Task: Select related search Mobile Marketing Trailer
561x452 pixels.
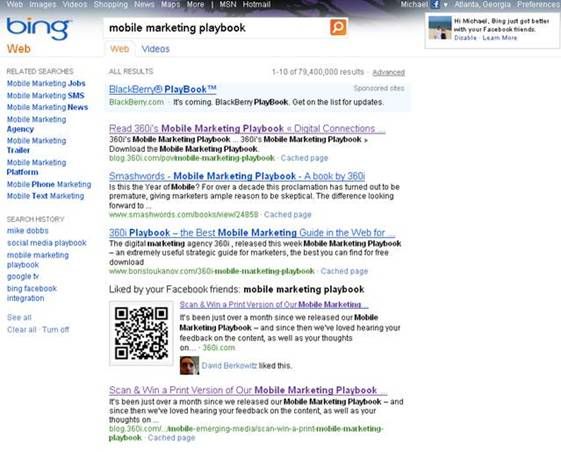Action: [x=36, y=145]
